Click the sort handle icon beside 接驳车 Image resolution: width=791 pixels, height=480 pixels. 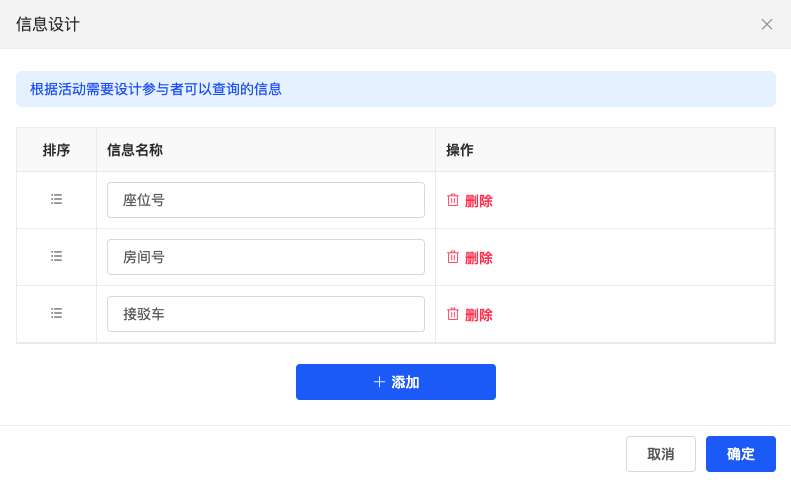tap(56, 313)
